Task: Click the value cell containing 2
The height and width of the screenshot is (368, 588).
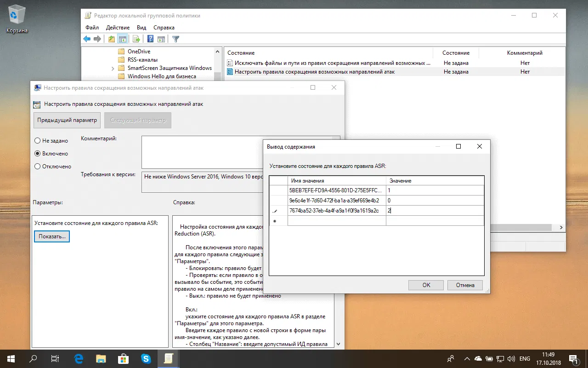Action: [435, 210]
